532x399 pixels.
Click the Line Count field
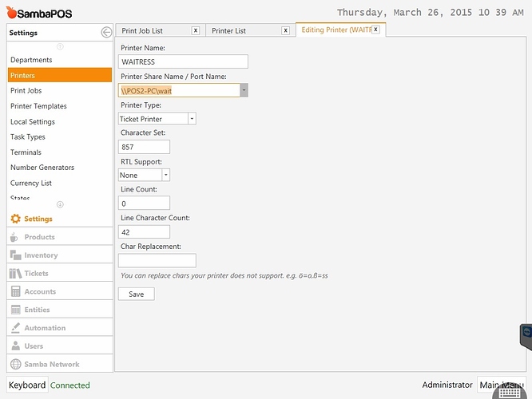(x=145, y=203)
